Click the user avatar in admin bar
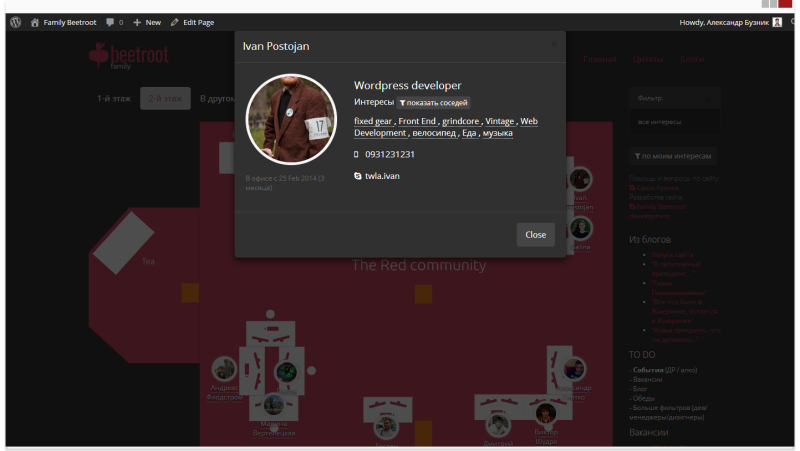800x451 pixels. (777, 22)
